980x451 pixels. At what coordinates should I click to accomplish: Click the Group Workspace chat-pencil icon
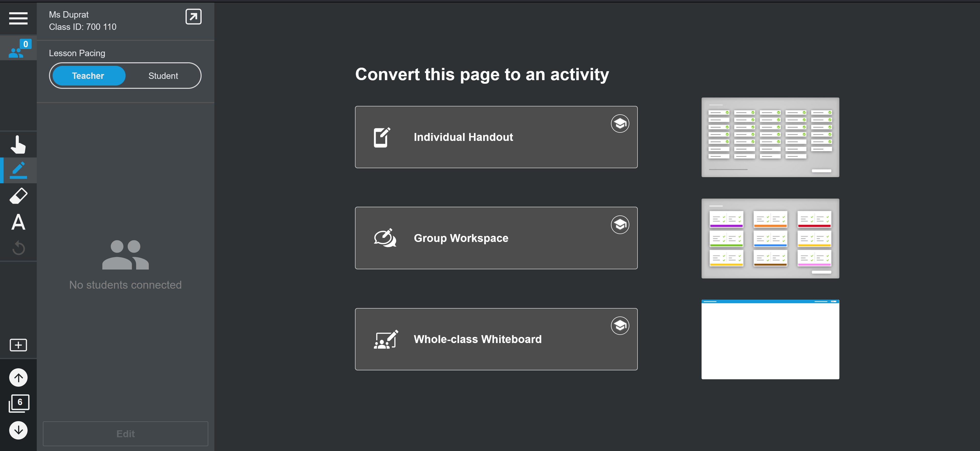pyautogui.click(x=385, y=238)
